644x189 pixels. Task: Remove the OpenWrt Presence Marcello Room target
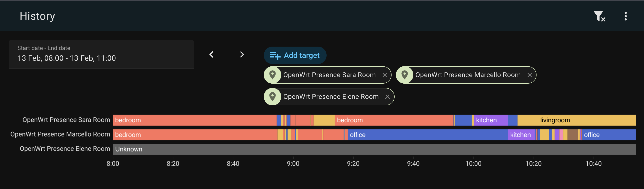[530, 75]
